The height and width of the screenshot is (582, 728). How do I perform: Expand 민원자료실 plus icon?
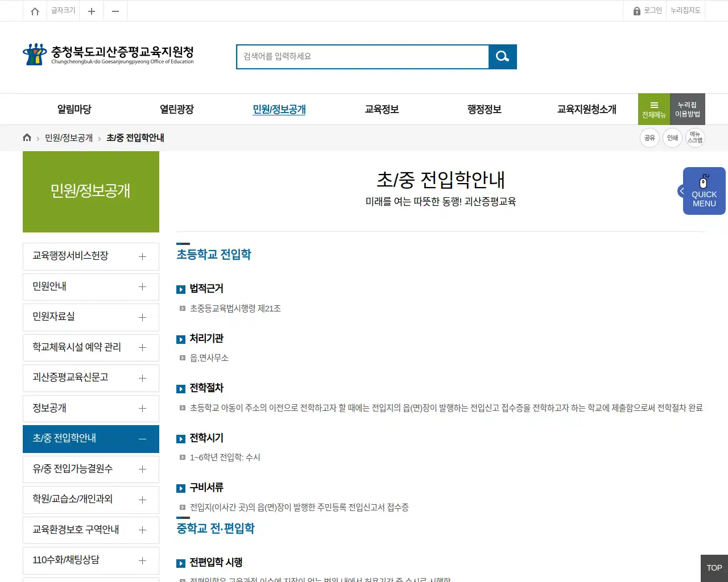click(142, 317)
